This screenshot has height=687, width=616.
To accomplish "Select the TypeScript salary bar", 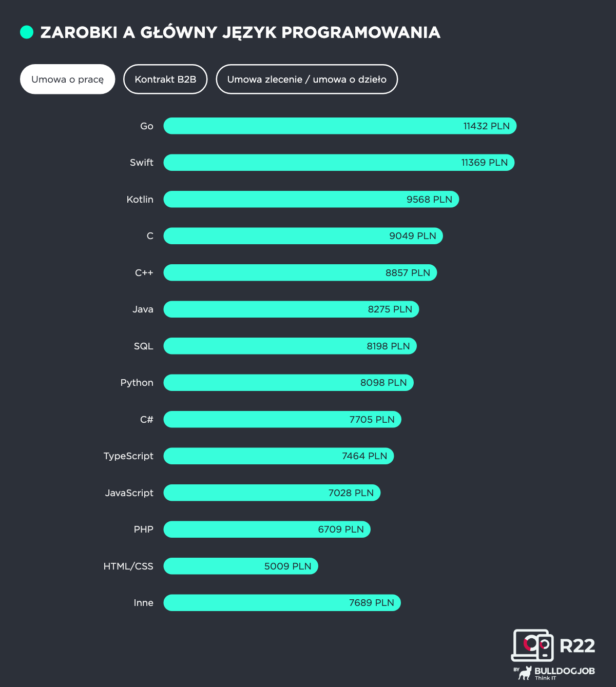I will (x=278, y=456).
